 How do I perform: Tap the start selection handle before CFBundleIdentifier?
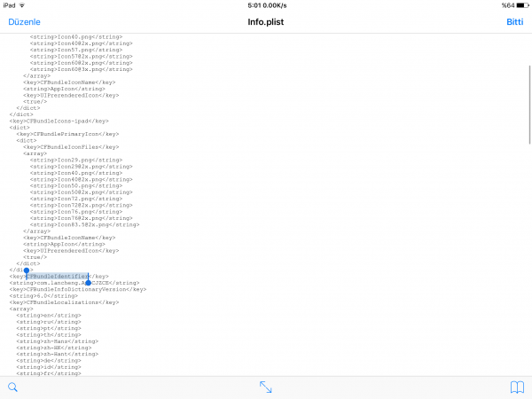(27, 270)
